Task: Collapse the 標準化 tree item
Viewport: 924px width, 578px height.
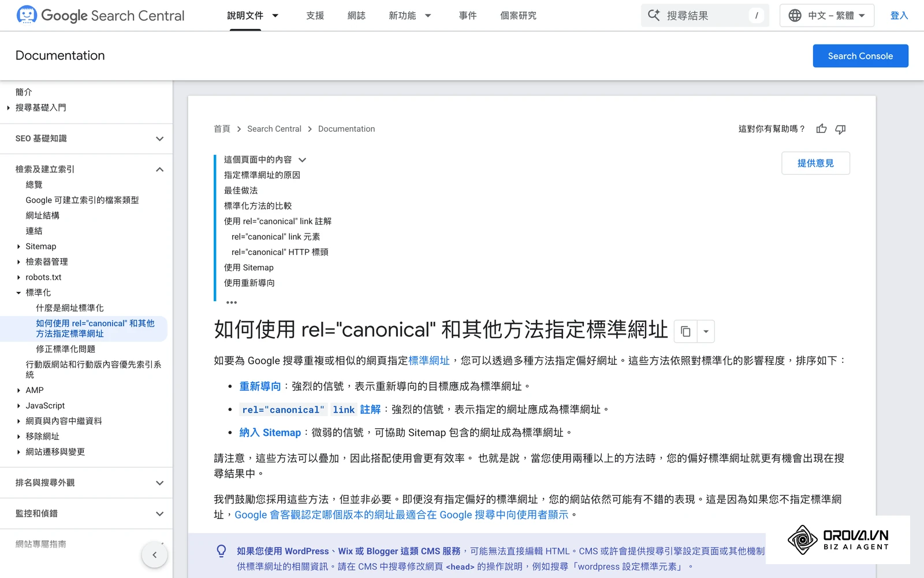Action: (x=18, y=292)
